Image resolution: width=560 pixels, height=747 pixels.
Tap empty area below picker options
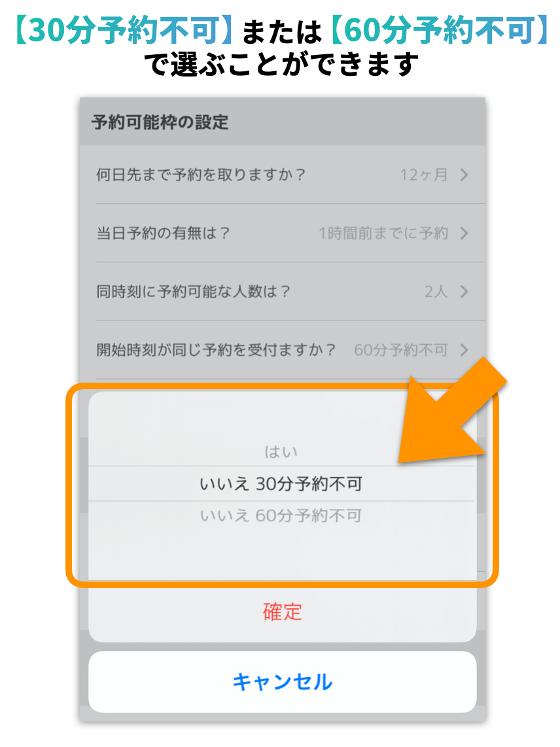281,553
